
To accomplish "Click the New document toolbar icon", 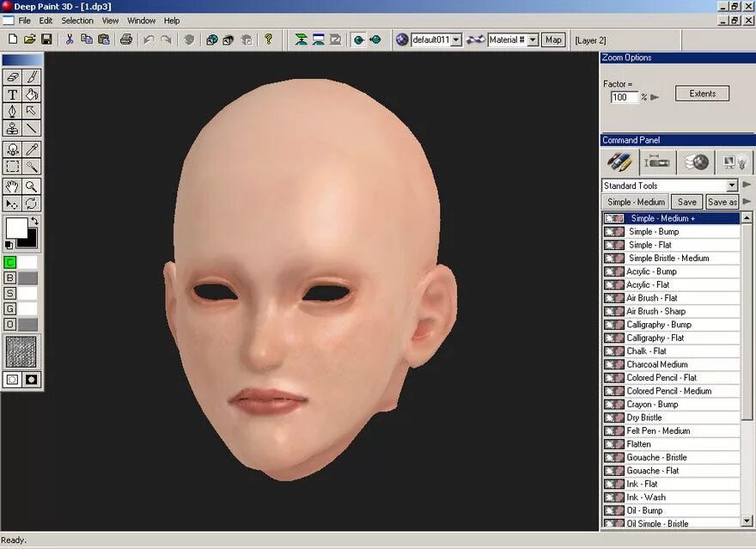I will pos(13,40).
